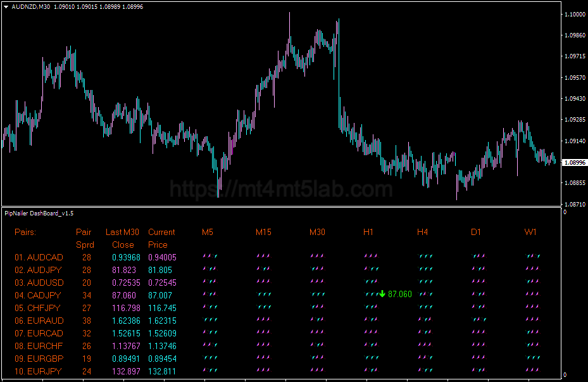
Task: Click the EURAUD M30 signal arrows
Action: coord(317,319)
